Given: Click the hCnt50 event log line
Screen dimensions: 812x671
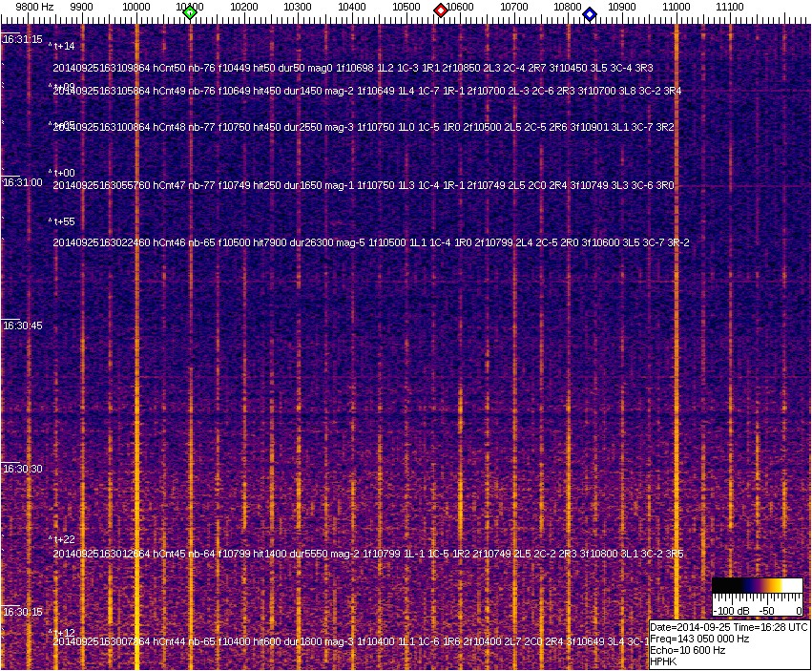Looking at the screenshot, I should 353,68.
